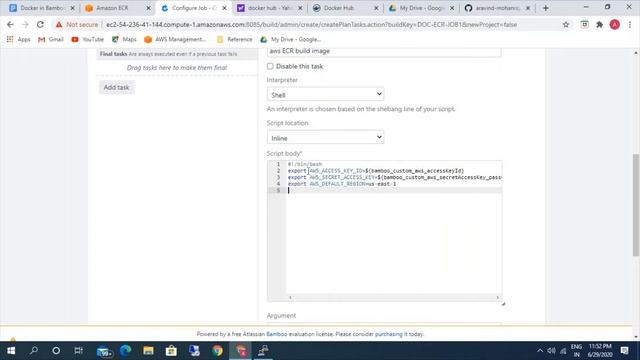
Task: Open Microsoft Store from taskbar
Action: [x=171, y=351]
